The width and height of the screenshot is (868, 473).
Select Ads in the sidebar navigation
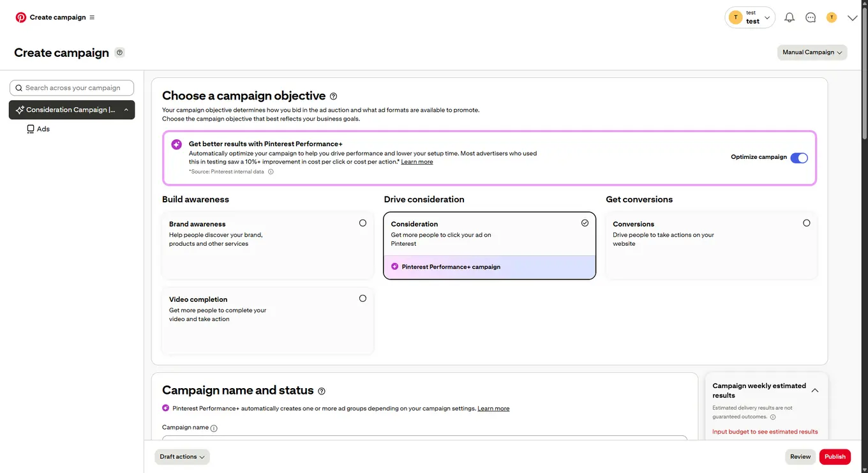click(43, 128)
